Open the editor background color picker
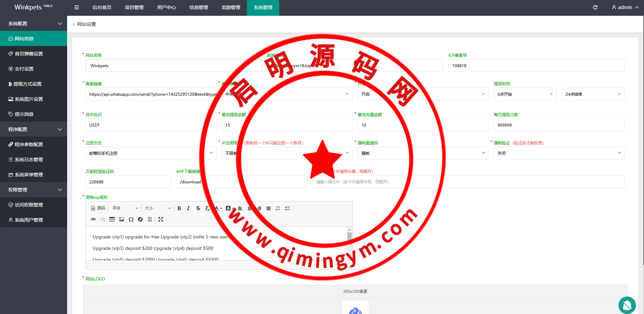Viewport: 644px width, 314px height. coord(230,208)
